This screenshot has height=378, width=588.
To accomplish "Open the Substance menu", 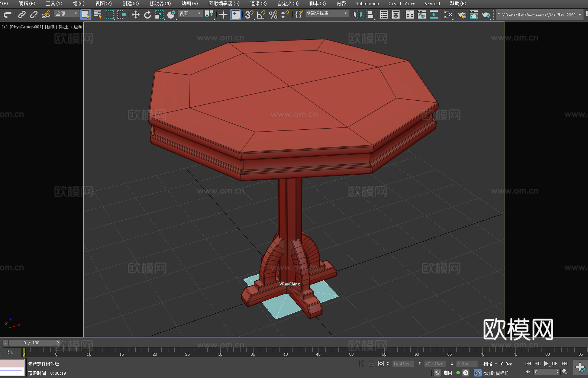I will 367,3.
